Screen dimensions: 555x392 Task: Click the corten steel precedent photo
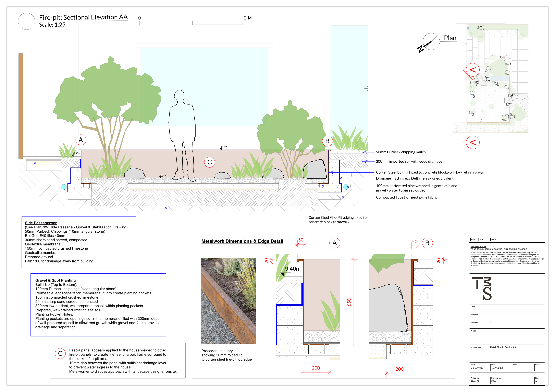(x=228, y=301)
